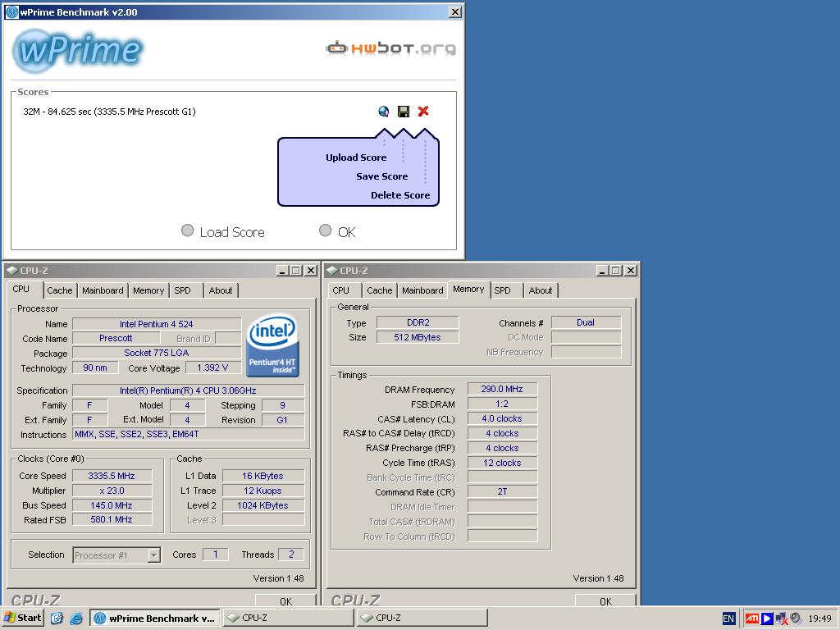The image size is (840, 630).
Task: Click the Prescott code name field
Action: pyautogui.click(x=116, y=338)
